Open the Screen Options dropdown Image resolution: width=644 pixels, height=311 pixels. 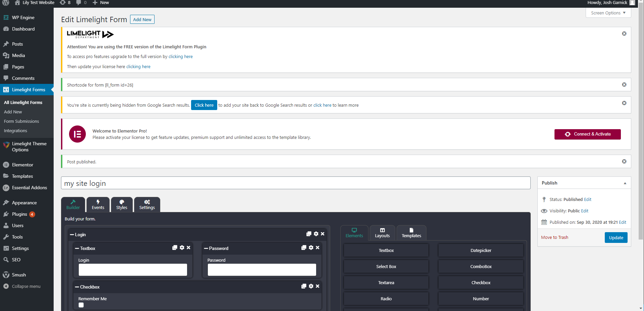[608, 13]
